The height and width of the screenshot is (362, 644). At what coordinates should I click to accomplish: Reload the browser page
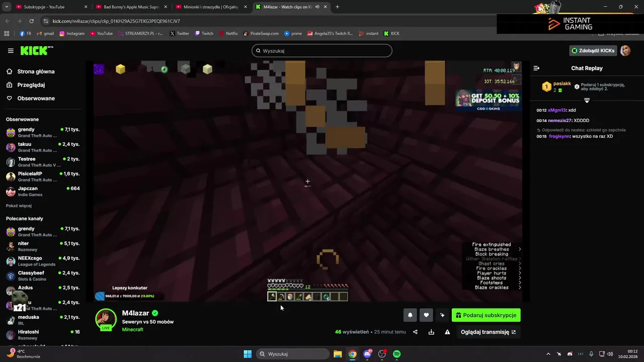point(31,21)
